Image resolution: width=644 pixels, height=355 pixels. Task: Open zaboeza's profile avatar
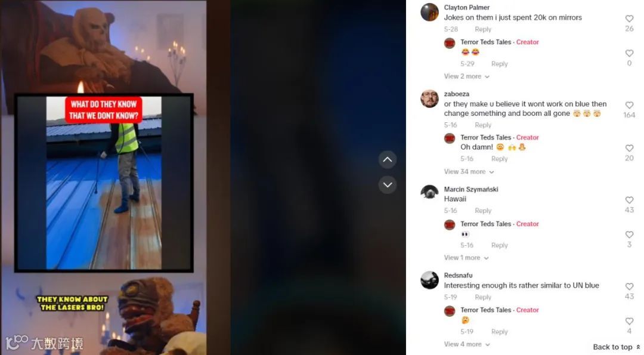[429, 98]
